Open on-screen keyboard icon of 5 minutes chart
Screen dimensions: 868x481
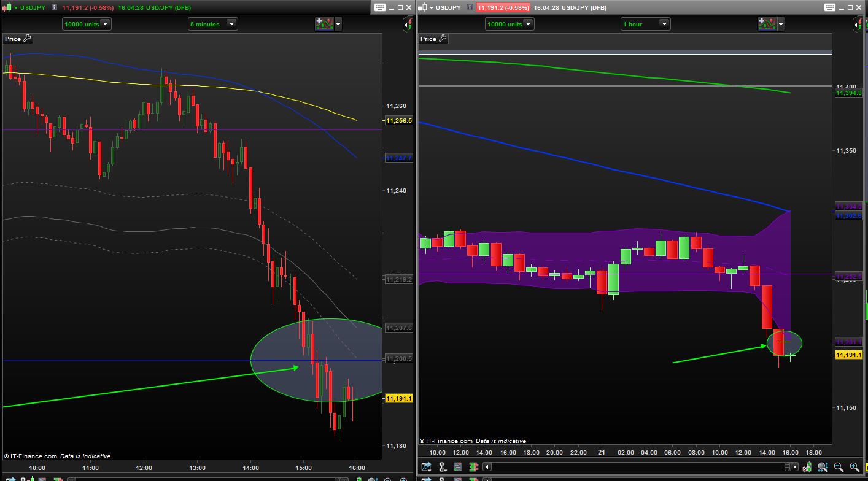pos(379,7)
